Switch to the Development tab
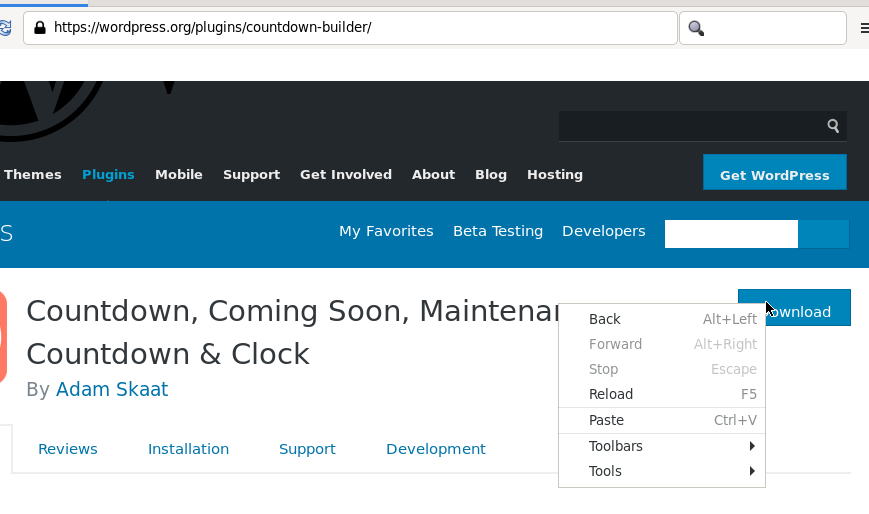The height and width of the screenshot is (514, 869). pyautogui.click(x=436, y=449)
